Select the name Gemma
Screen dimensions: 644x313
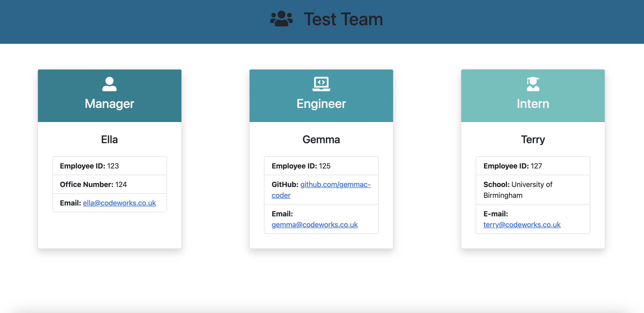tap(321, 139)
